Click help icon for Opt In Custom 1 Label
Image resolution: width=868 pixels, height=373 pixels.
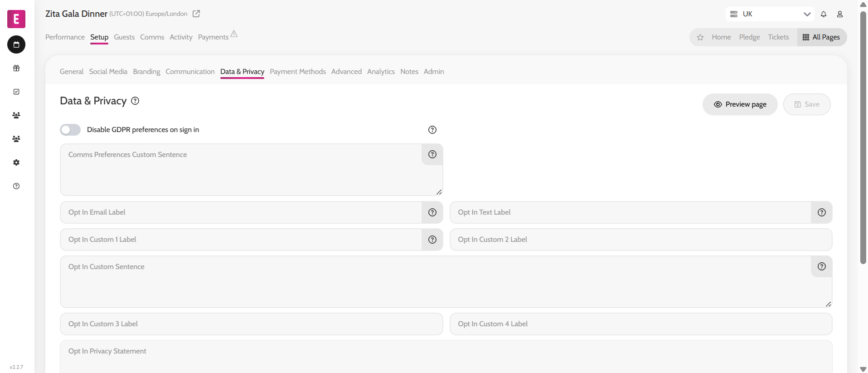(432, 240)
